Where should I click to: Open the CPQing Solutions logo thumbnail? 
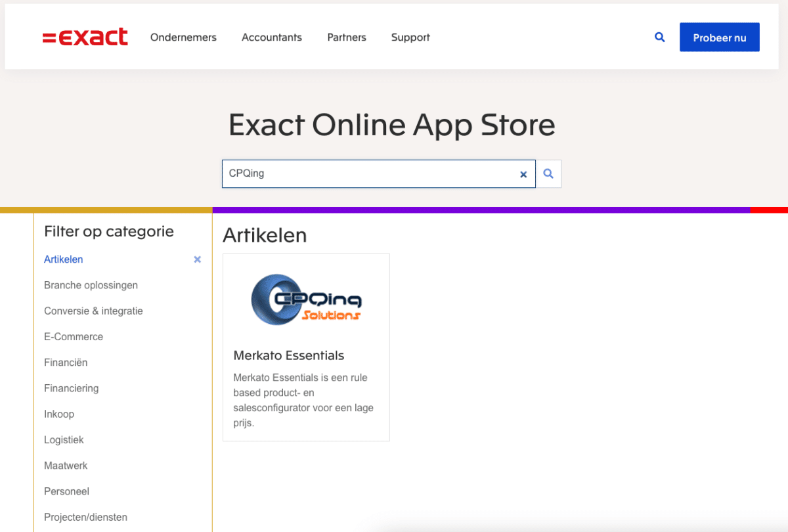[306, 299]
